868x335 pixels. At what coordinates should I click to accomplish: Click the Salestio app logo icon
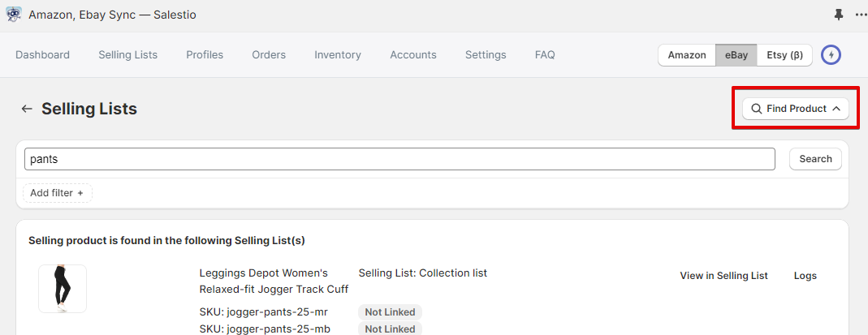click(x=14, y=15)
